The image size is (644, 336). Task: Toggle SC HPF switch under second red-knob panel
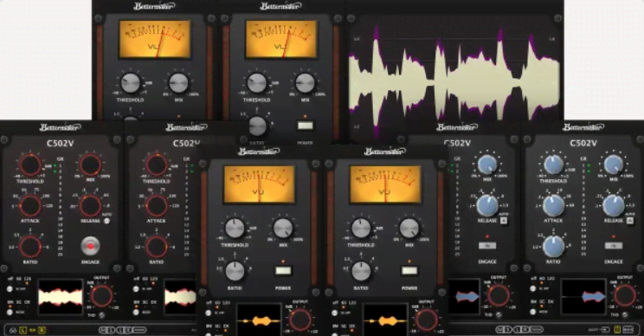[x=136, y=288]
